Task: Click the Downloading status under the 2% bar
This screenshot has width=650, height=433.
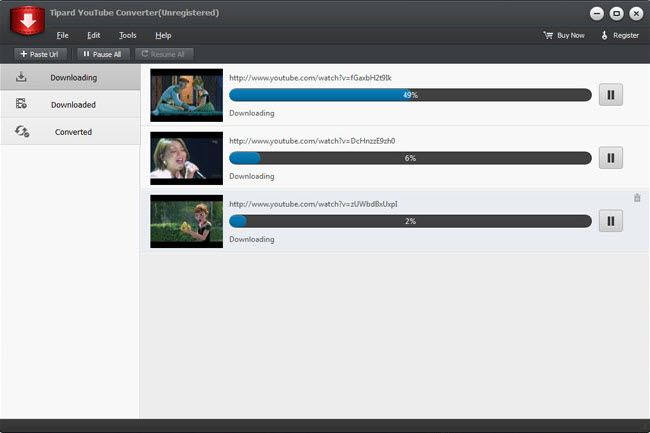Action: (252, 239)
